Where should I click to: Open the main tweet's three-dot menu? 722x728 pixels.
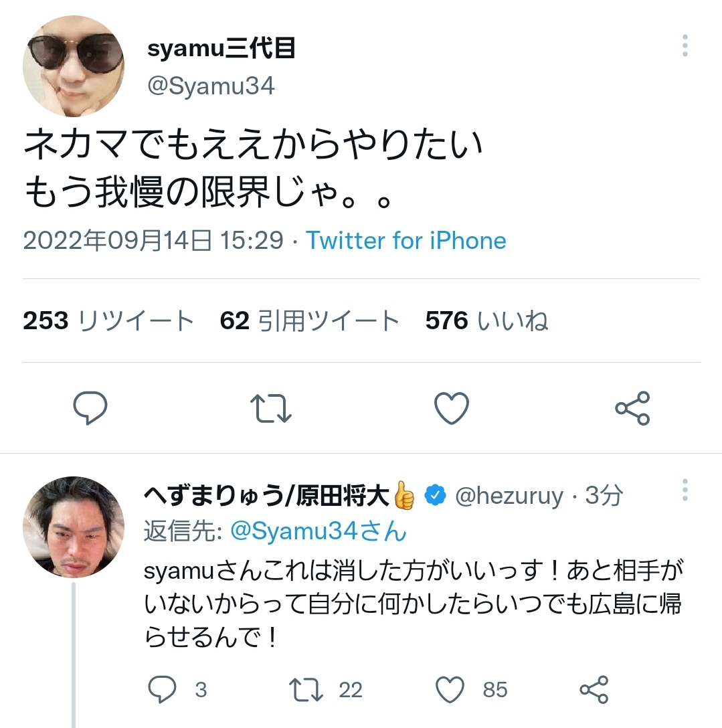pos(685,46)
